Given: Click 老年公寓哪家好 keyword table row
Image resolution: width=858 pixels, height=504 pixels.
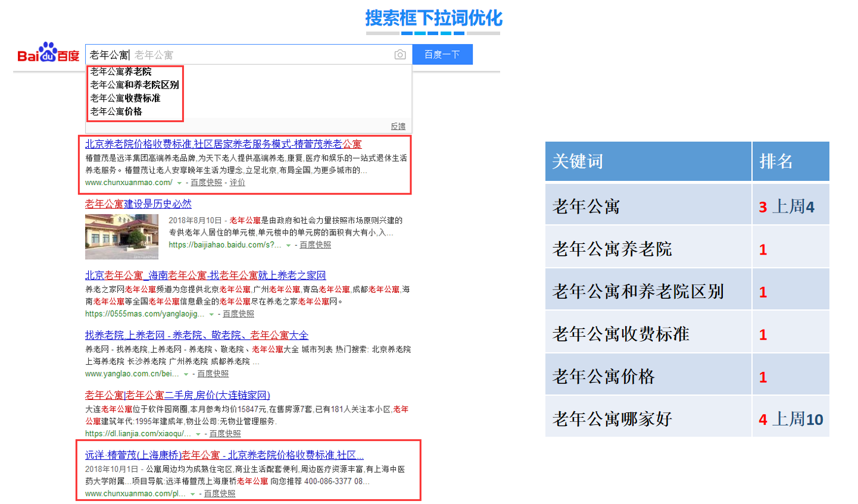Looking at the screenshot, I should (x=612, y=419).
